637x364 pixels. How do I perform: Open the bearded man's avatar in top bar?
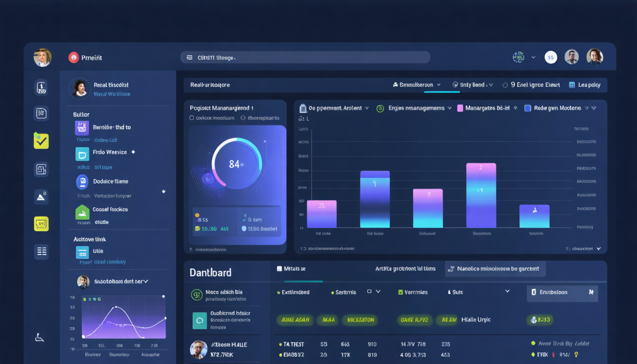tap(572, 57)
